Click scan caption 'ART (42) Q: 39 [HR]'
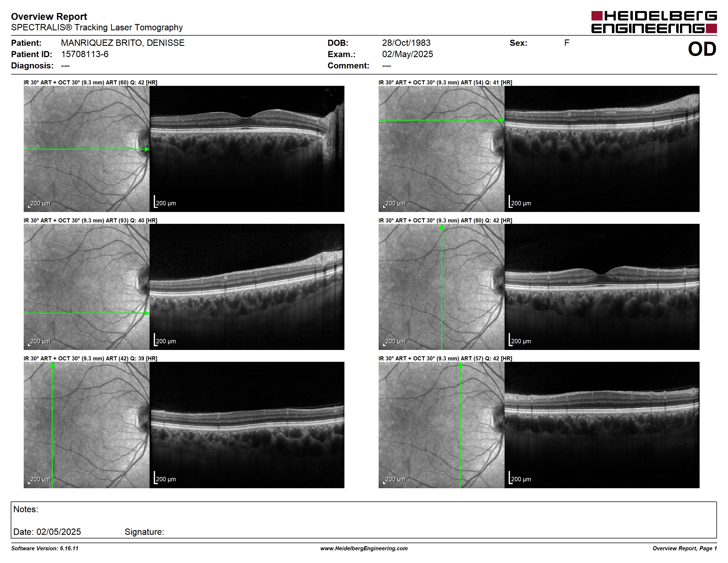This screenshot has height=563, width=728. [131, 358]
